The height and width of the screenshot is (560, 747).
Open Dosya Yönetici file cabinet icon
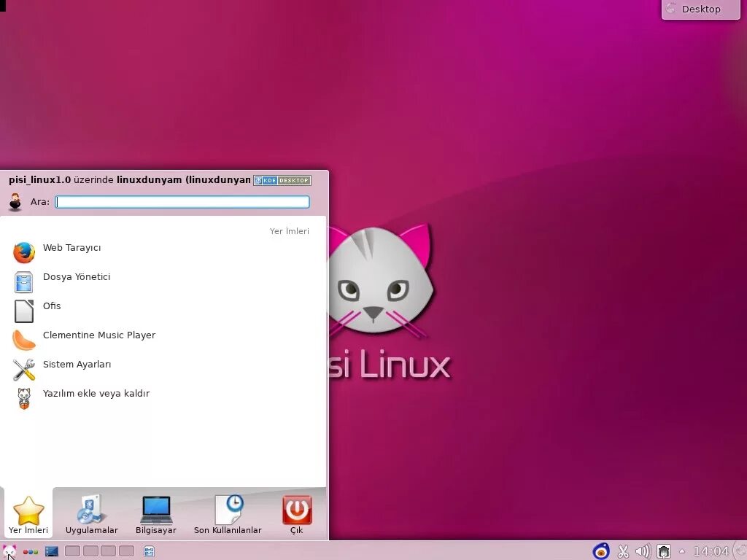tap(24, 282)
